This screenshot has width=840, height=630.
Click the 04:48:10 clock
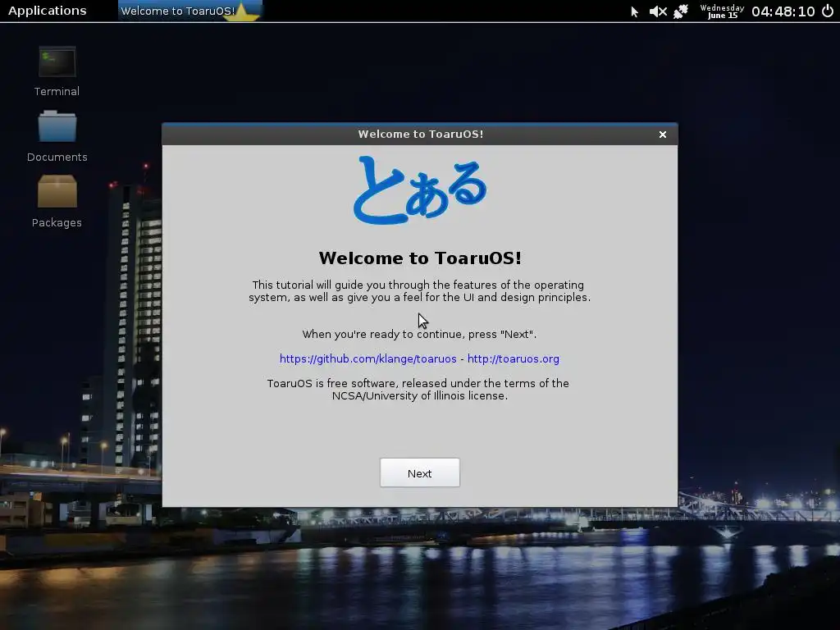783,11
